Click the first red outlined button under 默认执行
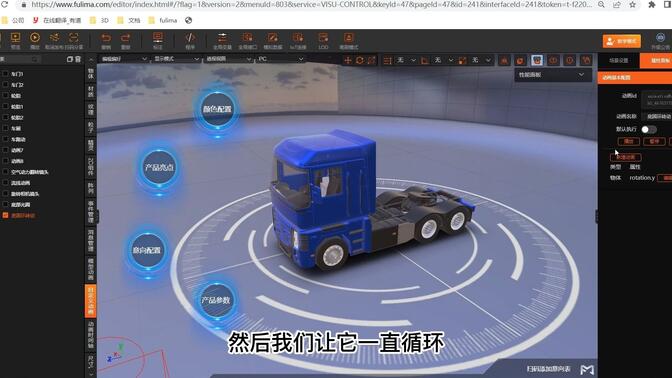 click(x=629, y=141)
